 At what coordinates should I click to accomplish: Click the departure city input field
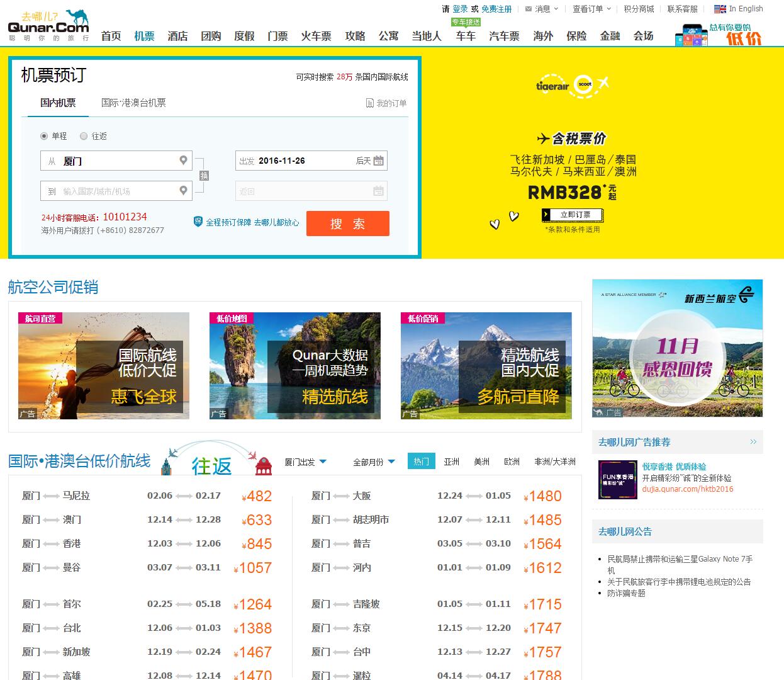pos(116,161)
